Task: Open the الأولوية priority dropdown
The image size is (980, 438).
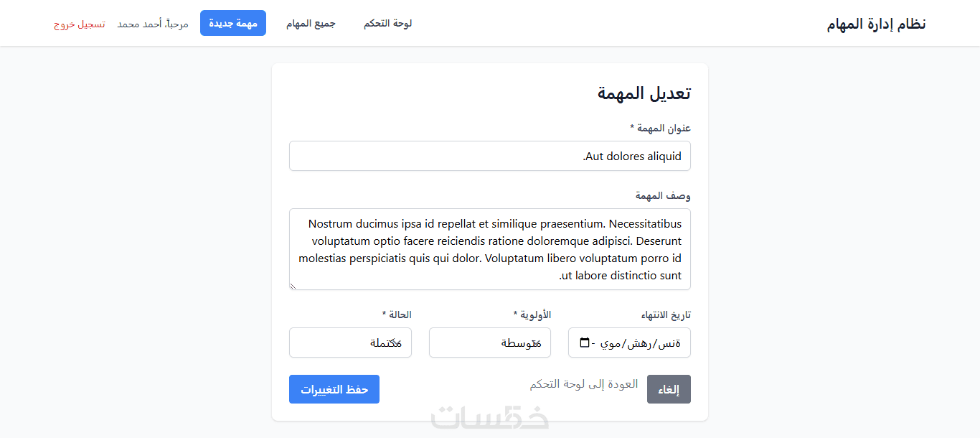Action: coord(489,343)
